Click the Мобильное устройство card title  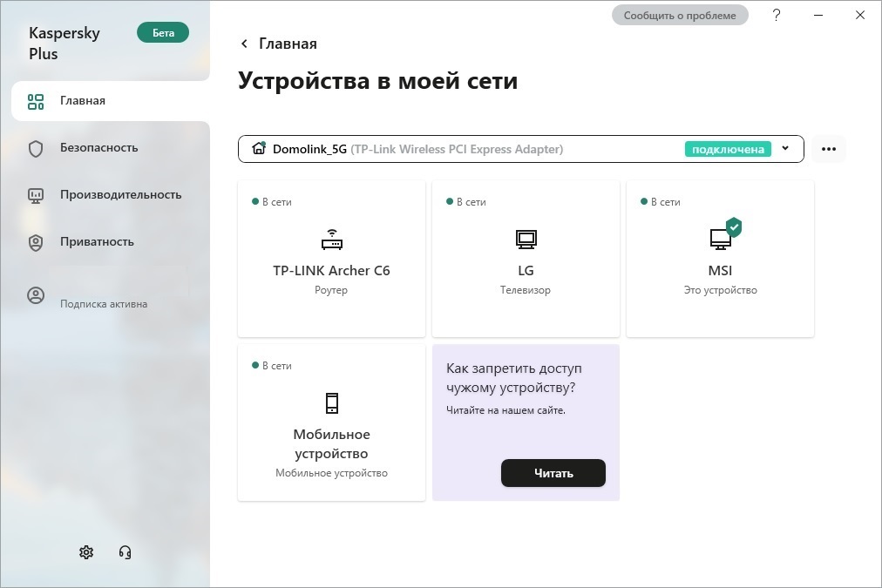click(x=332, y=444)
